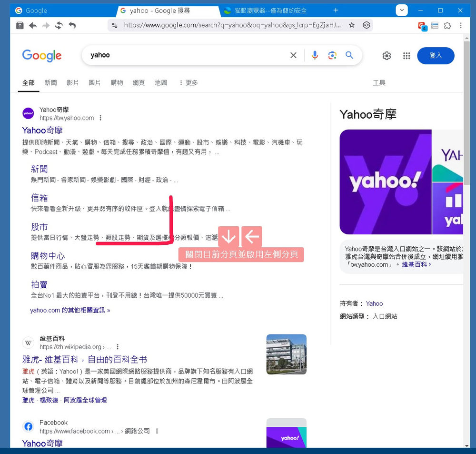Open the 信箱 sitelink

click(39, 198)
